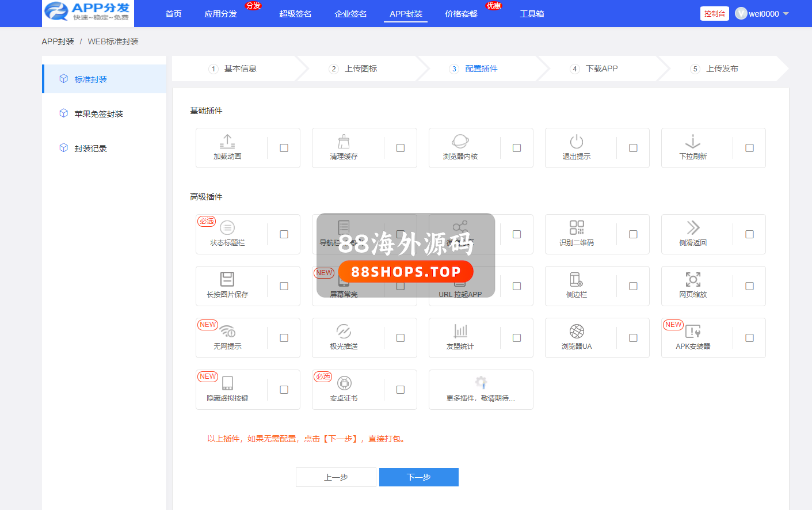Click the clear cache (清理缓存) broom icon
Image resolution: width=812 pixels, height=510 pixels.
coord(344,142)
